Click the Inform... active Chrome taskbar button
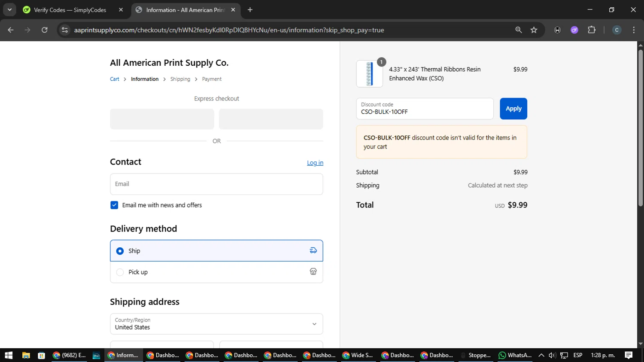The height and width of the screenshot is (362, 644). [x=124, y=355]
